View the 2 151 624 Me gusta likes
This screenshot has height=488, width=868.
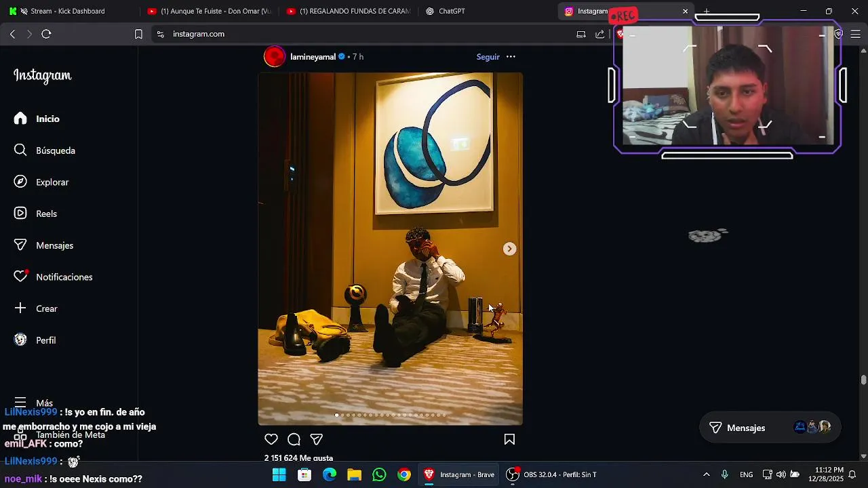298,458
